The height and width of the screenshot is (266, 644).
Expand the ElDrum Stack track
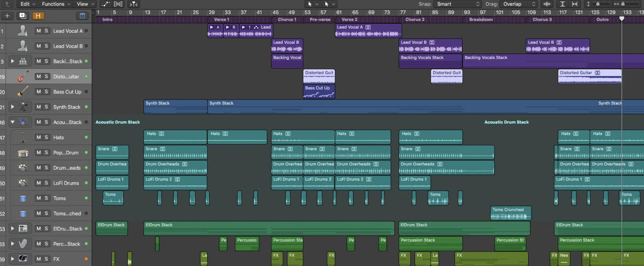click(13, 228)
